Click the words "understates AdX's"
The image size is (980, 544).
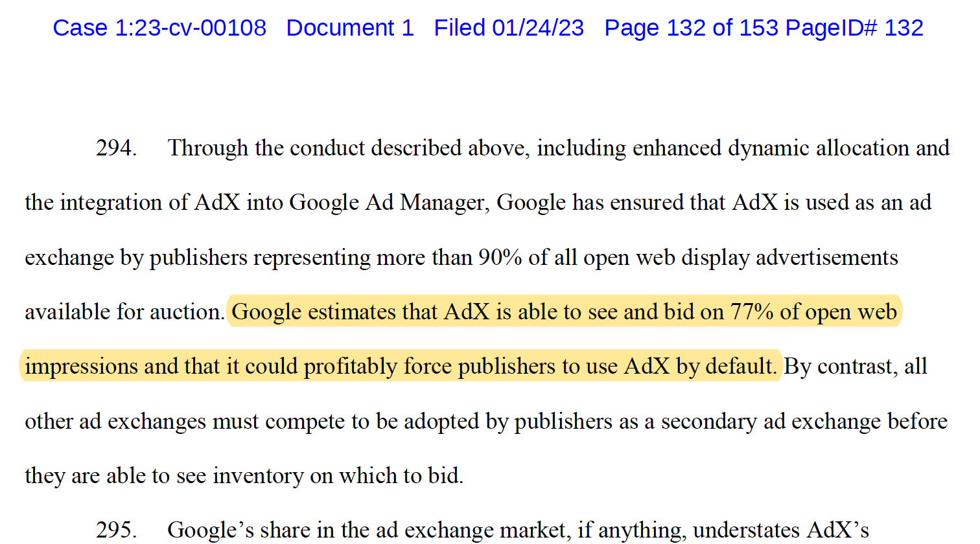[x=781, y=530]
